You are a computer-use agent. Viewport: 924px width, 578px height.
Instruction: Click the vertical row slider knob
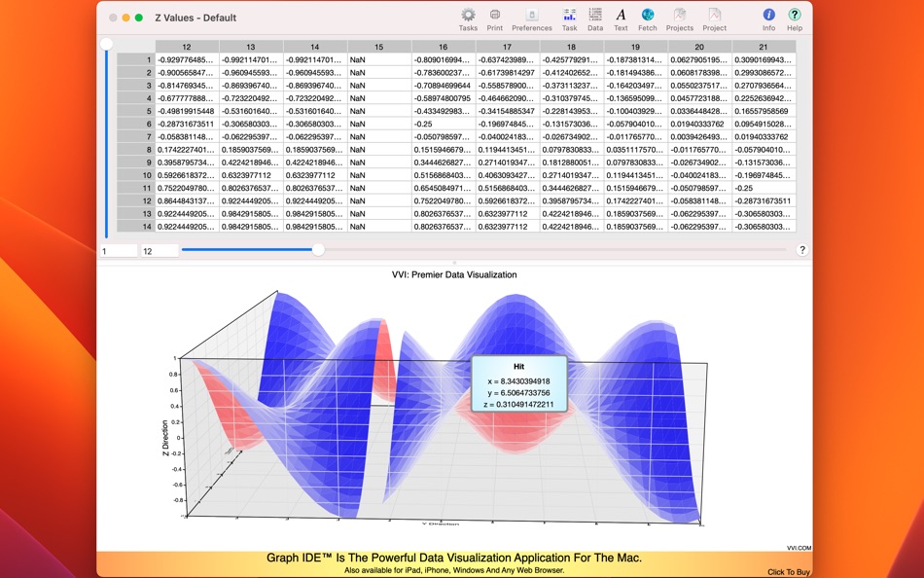(x=106, y=44)
